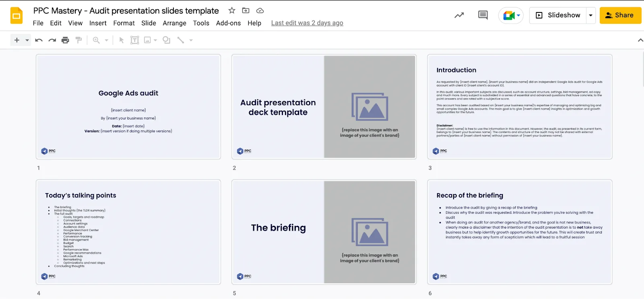Click the move to folder icon
644x299 pixels.
(246, 10)
